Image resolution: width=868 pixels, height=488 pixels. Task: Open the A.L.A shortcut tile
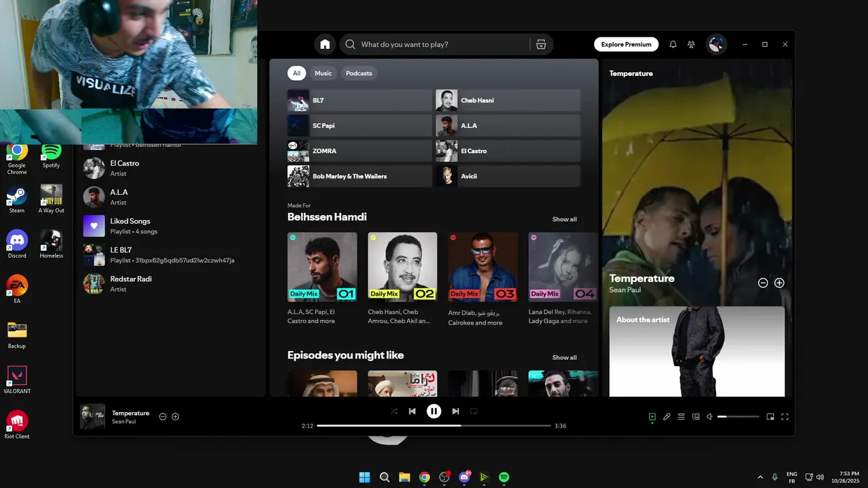pos(508,125)
